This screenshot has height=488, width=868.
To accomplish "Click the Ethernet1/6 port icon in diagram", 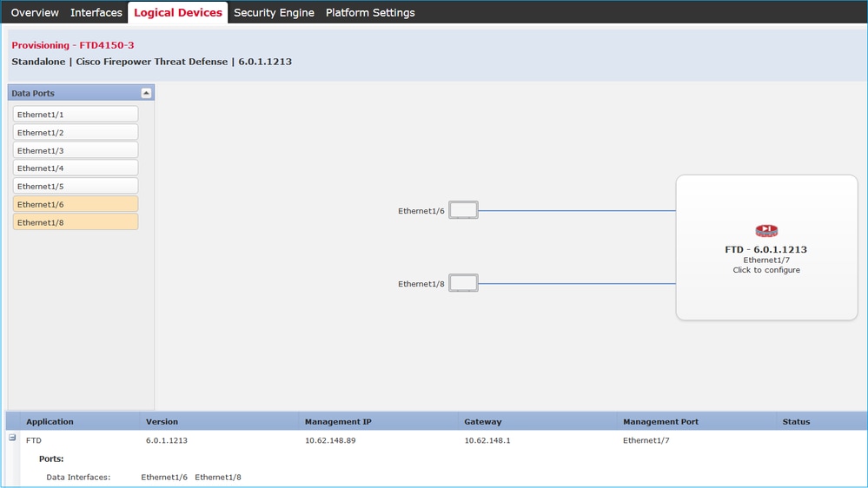I will coord(463,210).
